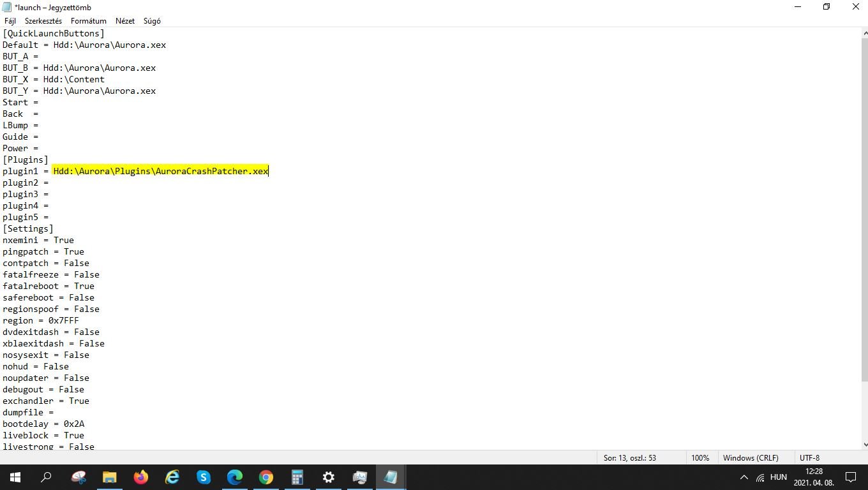The image size is (868, 490).
Task: Switch to Google Chrome in taskbar
Action: [266, 477]
